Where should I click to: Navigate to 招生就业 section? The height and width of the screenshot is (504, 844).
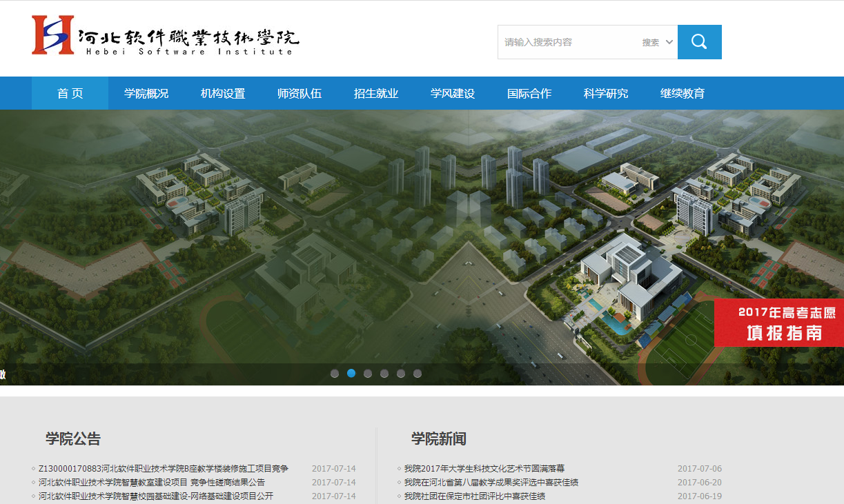tap(376, 94)
